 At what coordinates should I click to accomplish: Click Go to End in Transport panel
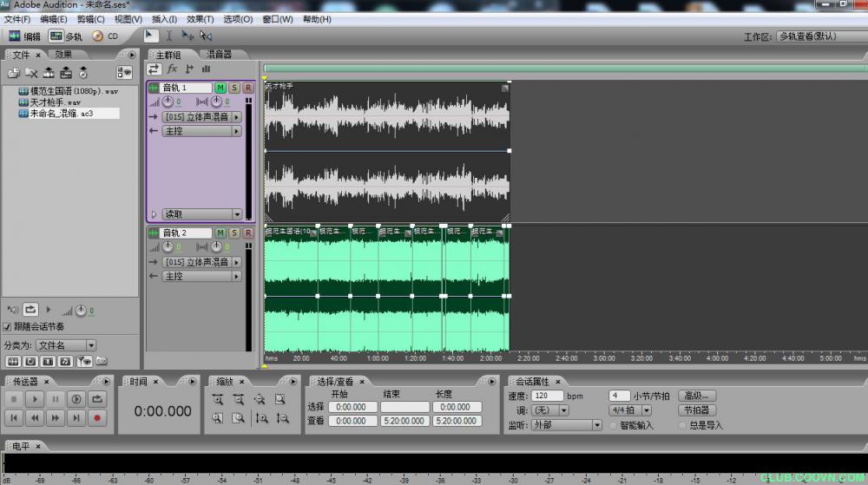(76, 418)
